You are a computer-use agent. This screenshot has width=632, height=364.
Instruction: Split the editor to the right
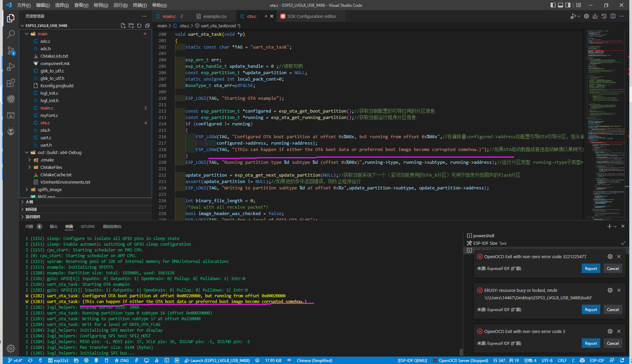613,16
